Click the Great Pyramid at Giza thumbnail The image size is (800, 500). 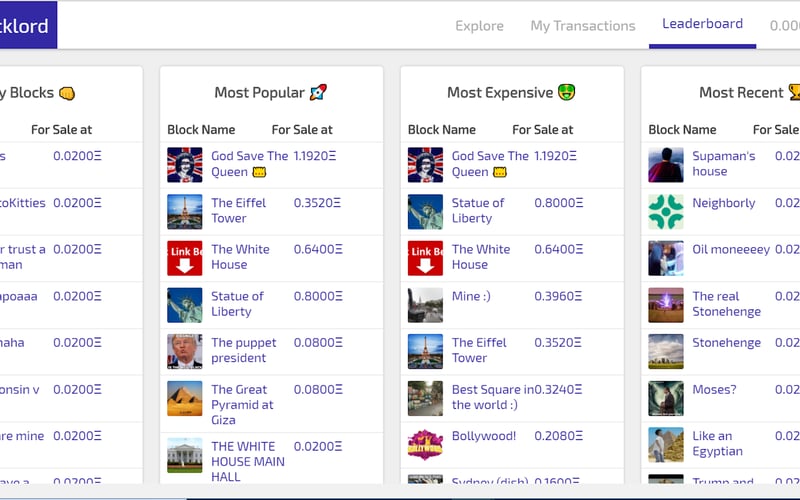coord(185,398)
